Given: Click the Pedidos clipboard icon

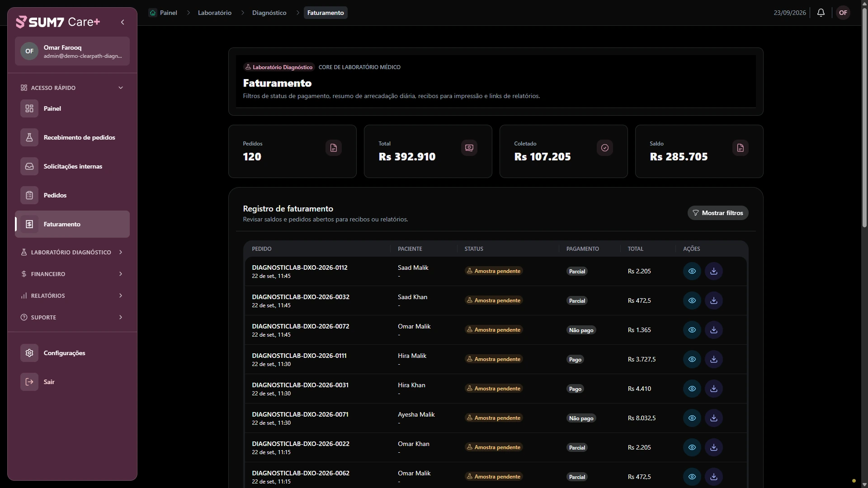Looking at the screenshot, I should coord(29,195).
